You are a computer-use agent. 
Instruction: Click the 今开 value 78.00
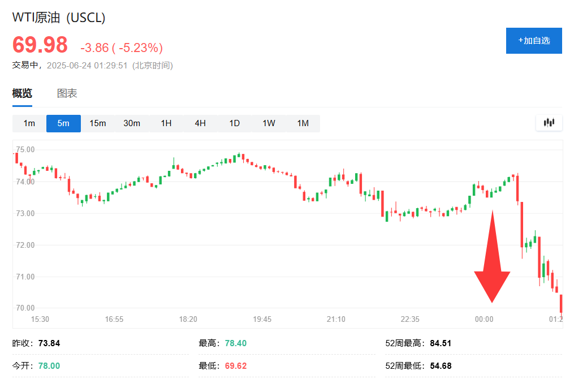49,366
